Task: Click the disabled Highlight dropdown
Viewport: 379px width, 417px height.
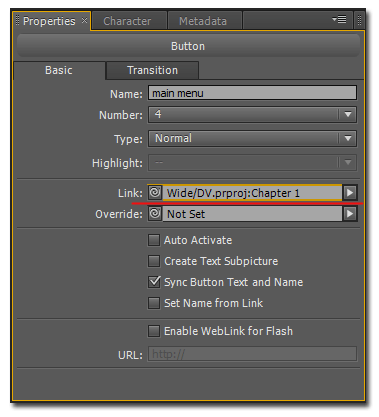Action: [x=252, y=163]
